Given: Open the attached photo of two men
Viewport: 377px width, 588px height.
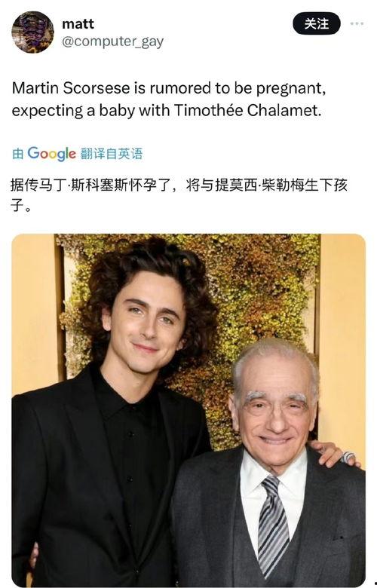Looking at the screenshot, I should (188, 410).
